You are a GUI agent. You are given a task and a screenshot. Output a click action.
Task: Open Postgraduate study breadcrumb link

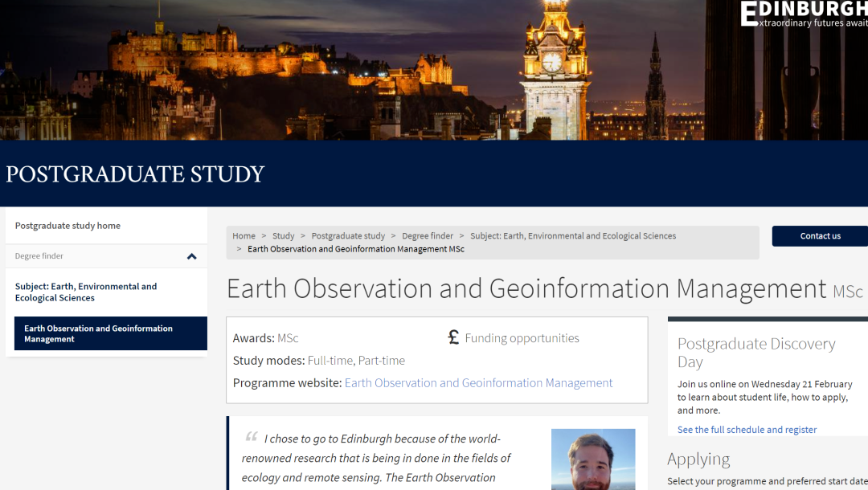[348, 235]
